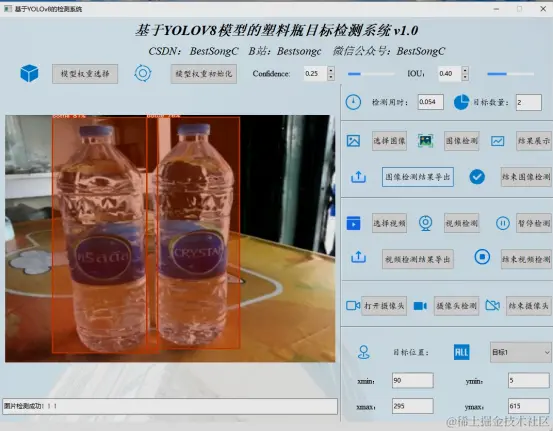Click the blue 3D cube model icon
554x432 pixels.
[29, 73]
